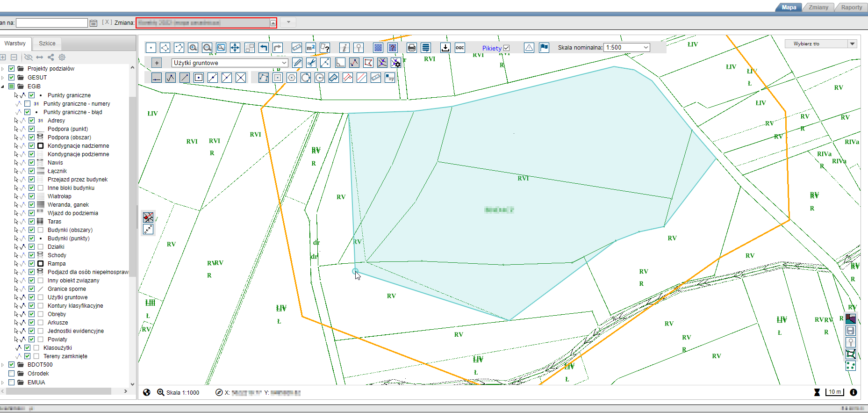Collapse the EGiB tree node

point(3,87)
